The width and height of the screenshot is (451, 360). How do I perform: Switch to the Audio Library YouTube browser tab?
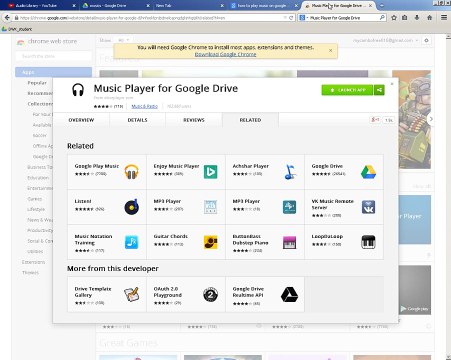click(x=41, y=5)
